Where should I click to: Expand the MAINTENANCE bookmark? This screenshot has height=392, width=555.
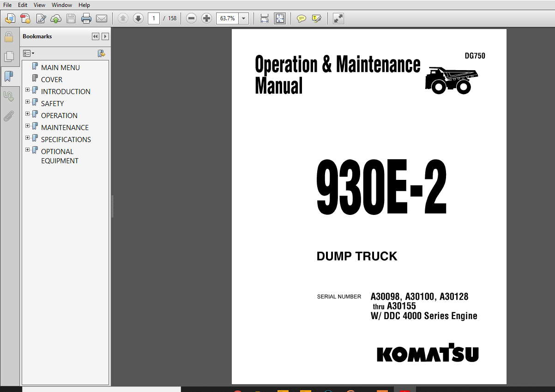click(x=28, y=126)
